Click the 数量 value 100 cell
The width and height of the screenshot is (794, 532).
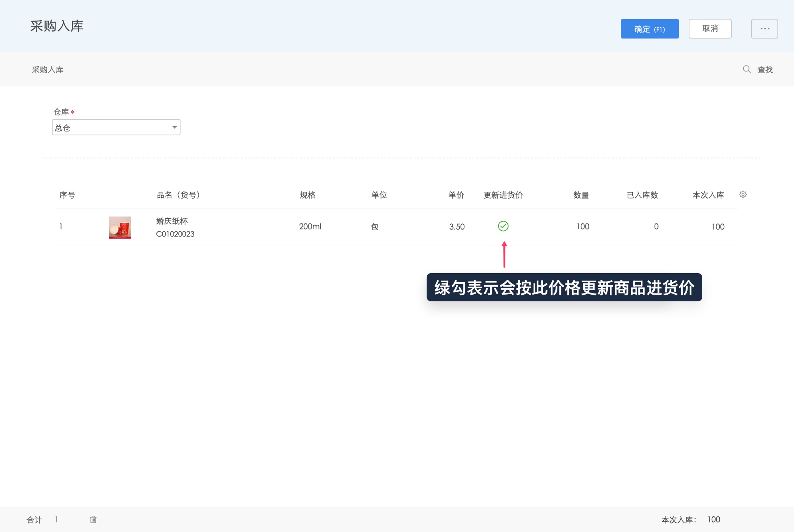pyautogui.click(x=583, y=227)
